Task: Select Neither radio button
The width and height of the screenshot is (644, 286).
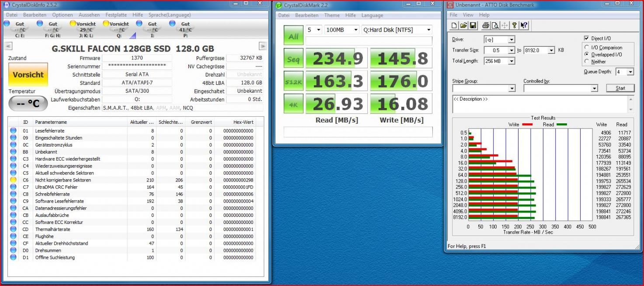Action: tap(587, 61)
